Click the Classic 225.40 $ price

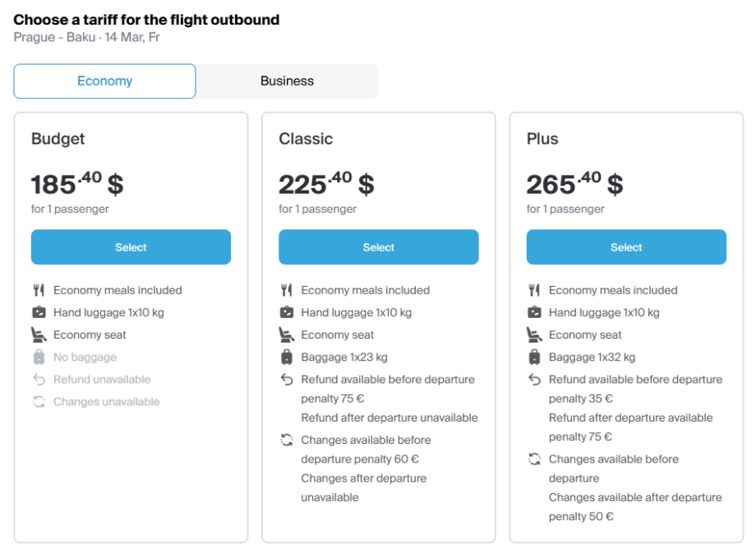[326, 183]
